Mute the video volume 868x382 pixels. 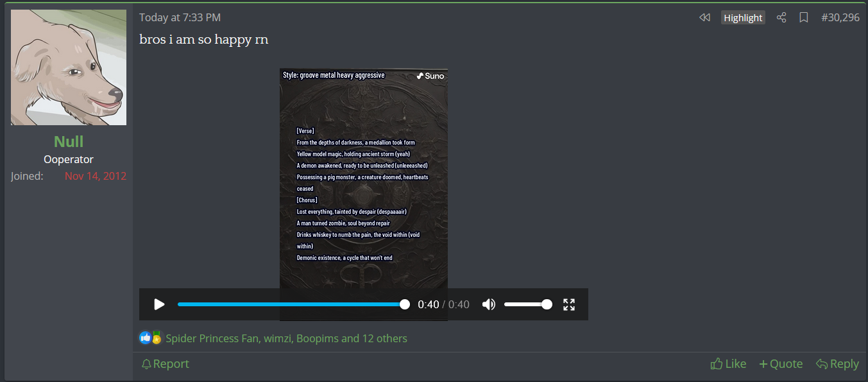pyautogui.click(x=489, y=304)
